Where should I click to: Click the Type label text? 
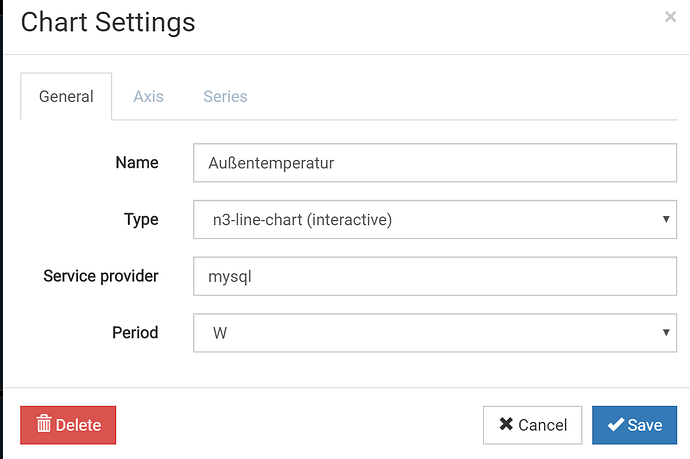tap(141, 219)
